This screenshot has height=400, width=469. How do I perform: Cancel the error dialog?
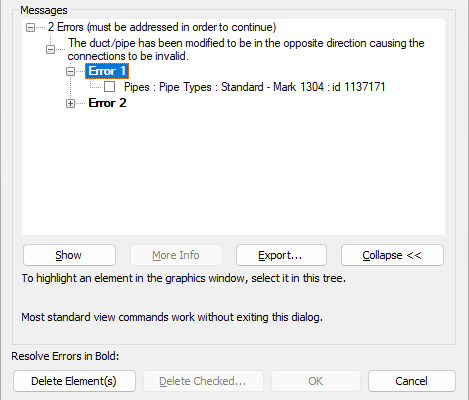412,381
